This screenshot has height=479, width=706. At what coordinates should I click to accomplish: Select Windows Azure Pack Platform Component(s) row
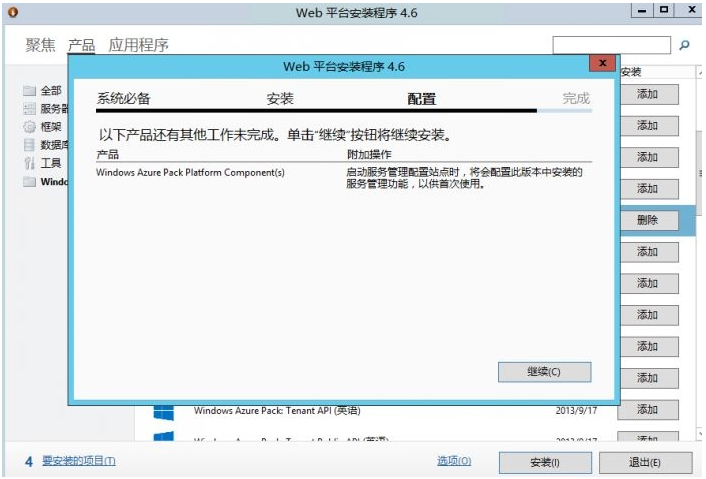click(x=344, y=178)
